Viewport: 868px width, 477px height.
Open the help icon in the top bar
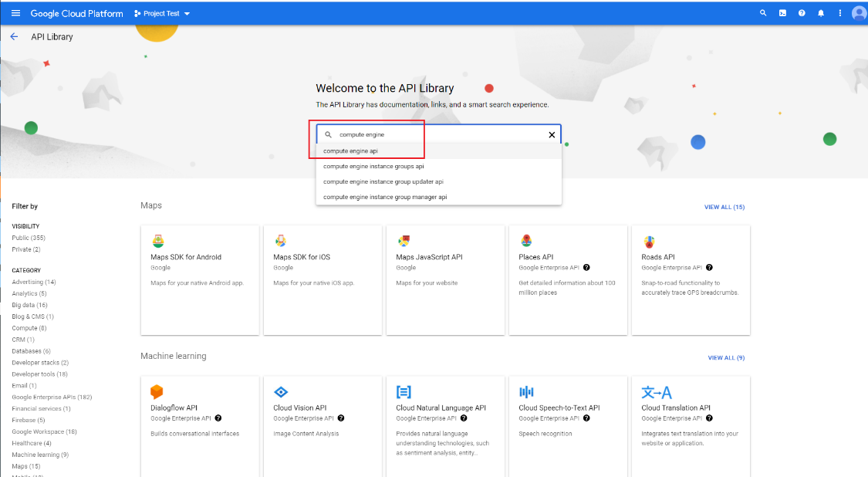[802, 12]
